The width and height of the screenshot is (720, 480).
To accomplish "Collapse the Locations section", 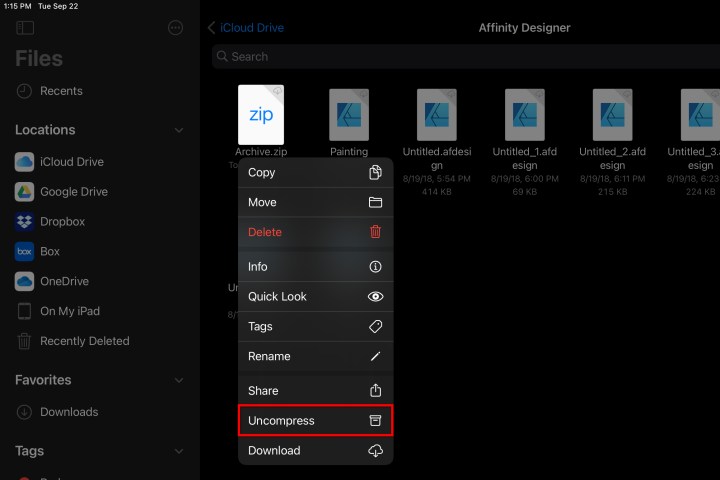I will 179,130.
